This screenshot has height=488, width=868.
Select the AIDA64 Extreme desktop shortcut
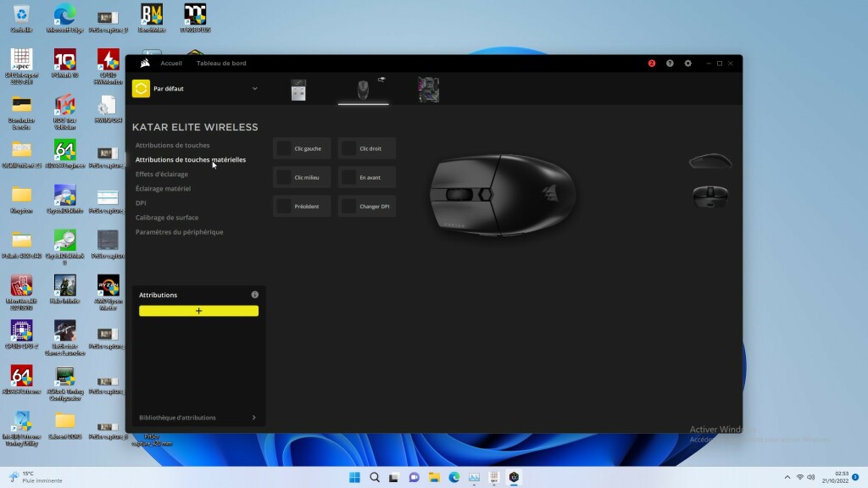click(21, 380)
